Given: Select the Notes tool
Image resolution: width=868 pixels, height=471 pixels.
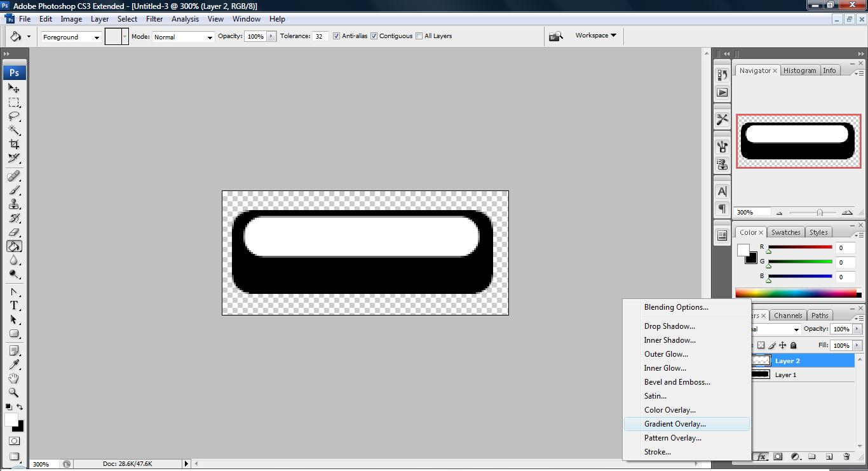Looking at the screenshot, I should click(x=14, y=350).
